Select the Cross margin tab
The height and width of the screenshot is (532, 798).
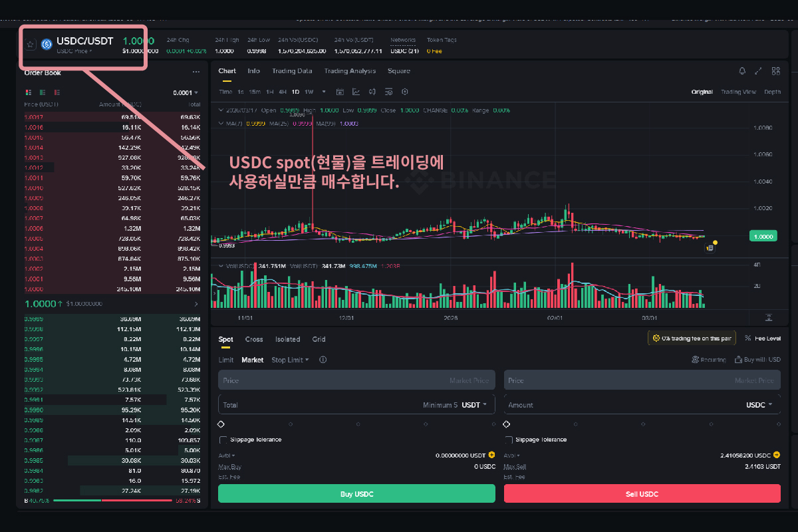pos(254,339)
